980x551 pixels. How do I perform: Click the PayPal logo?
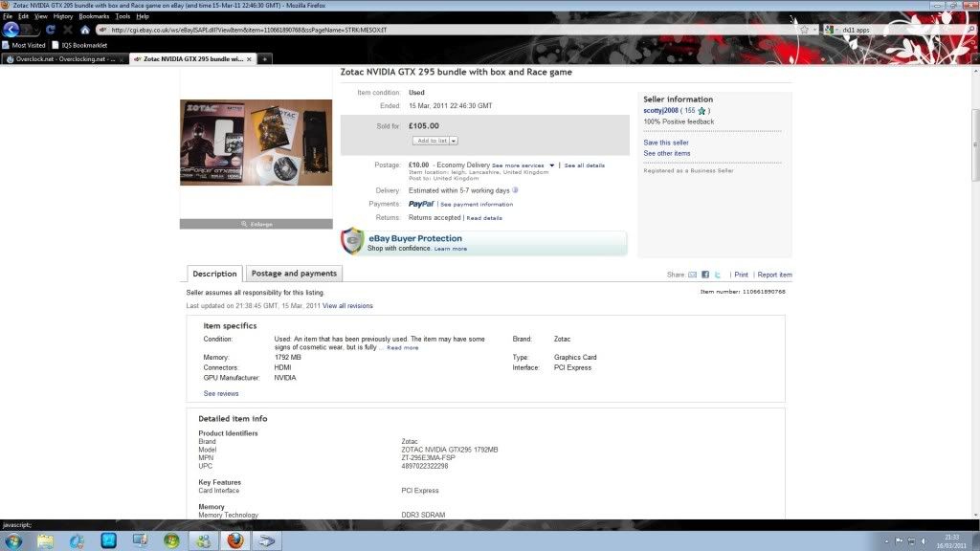pyautogui.click(x=421, y=204)
